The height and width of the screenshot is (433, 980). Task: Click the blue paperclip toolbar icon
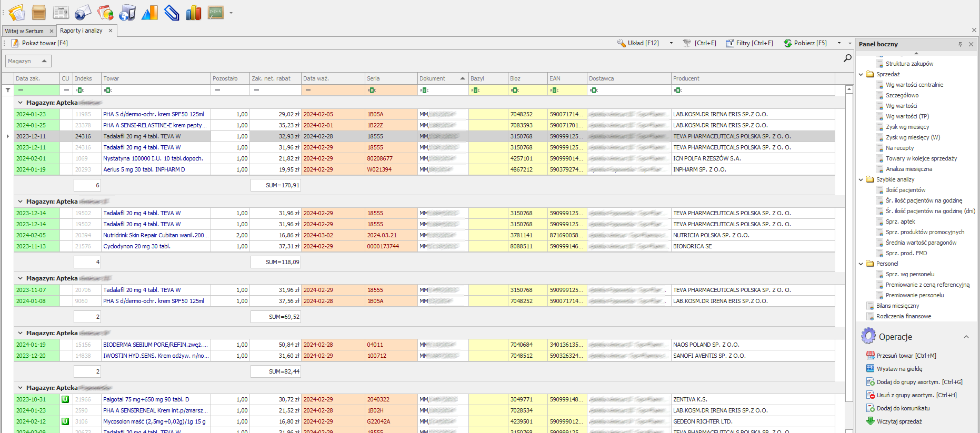[x=172, y=12]
